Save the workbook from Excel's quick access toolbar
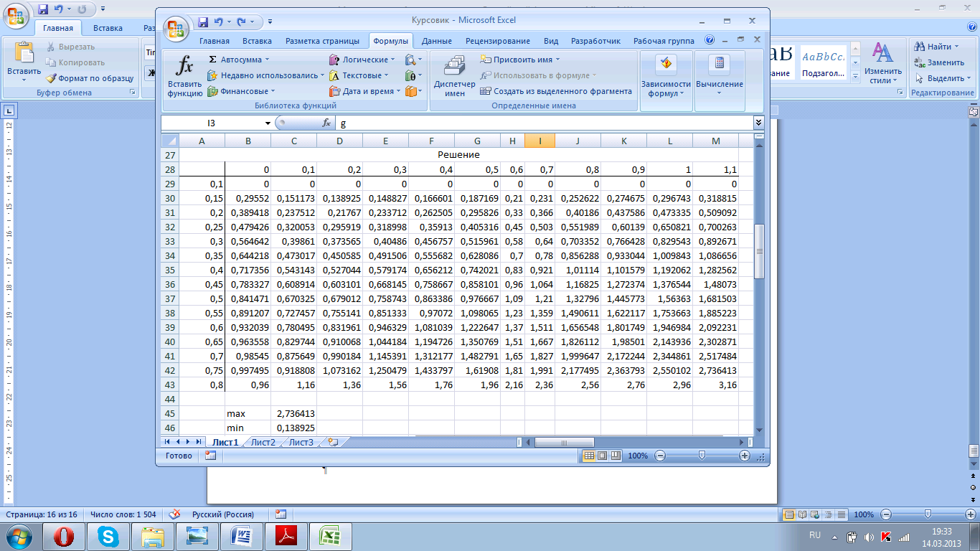The height and width of the screenshot is (551, 980). pos(203,22)
